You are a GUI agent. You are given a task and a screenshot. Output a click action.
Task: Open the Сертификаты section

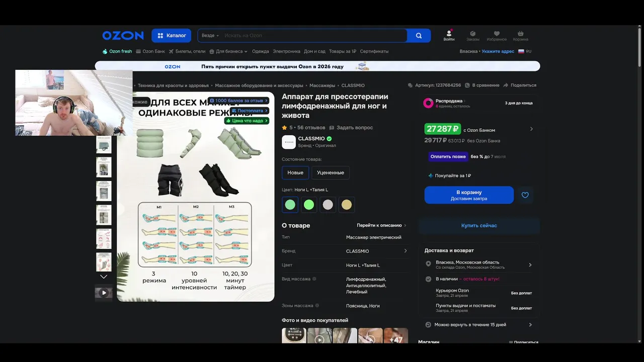374,51
